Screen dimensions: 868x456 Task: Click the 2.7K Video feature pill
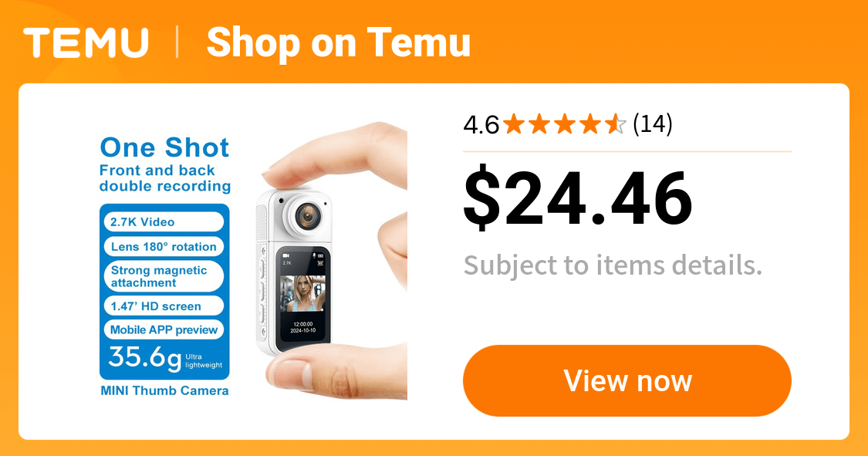coord(164,222)
